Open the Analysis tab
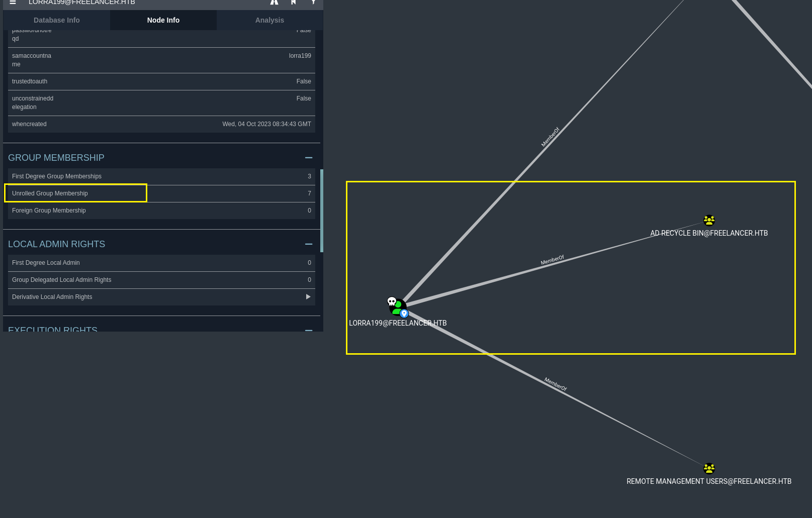The image size is (812, 518). pos(269,20)
